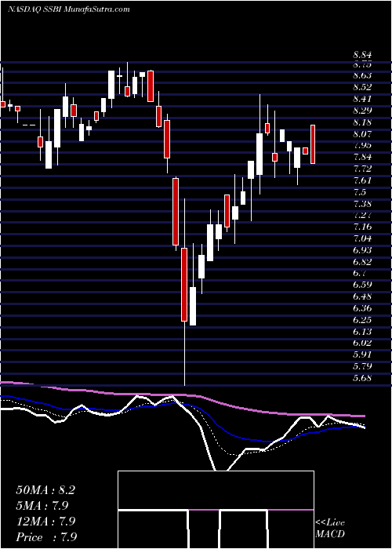Image resolution: width=392 pixels, height=549 pixels.
Task: Click the 8.29 price axis label
Action: coord(362,111)
